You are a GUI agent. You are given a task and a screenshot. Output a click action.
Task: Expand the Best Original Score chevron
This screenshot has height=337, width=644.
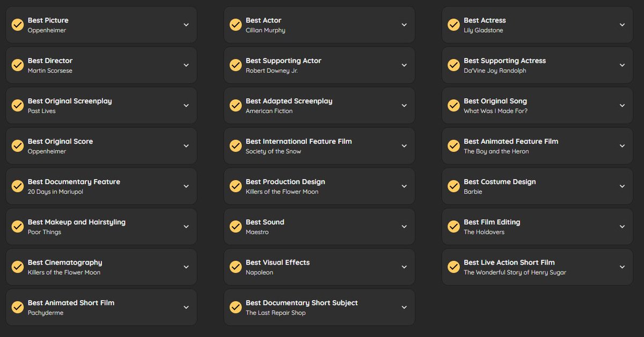(x=186, y=145)
